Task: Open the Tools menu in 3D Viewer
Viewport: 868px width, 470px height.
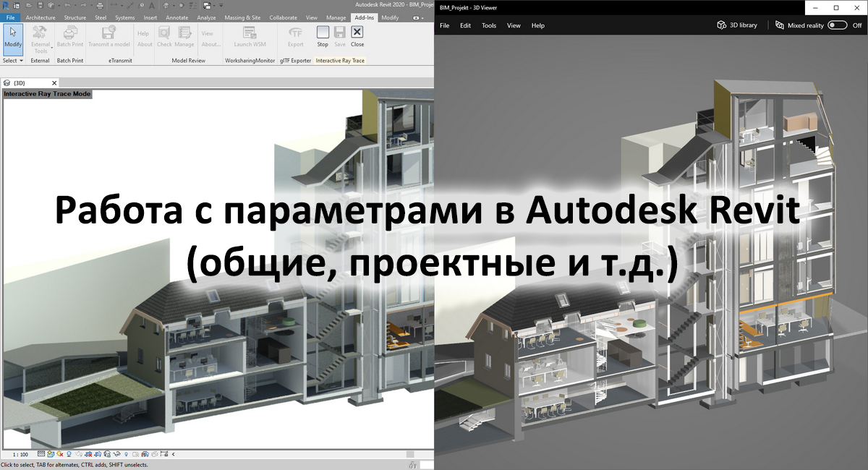Action: [x=489, y=25]
